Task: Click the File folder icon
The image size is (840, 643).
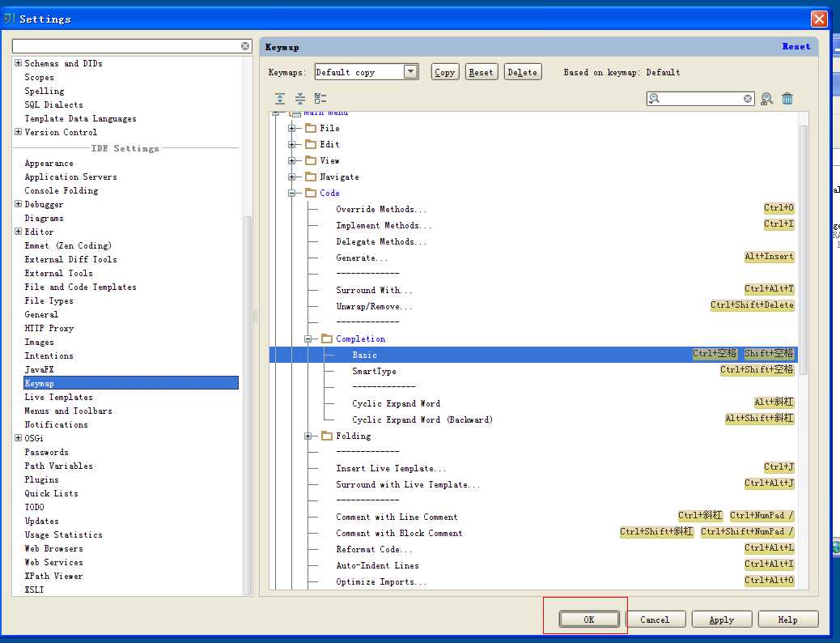Action: [311, 128]
